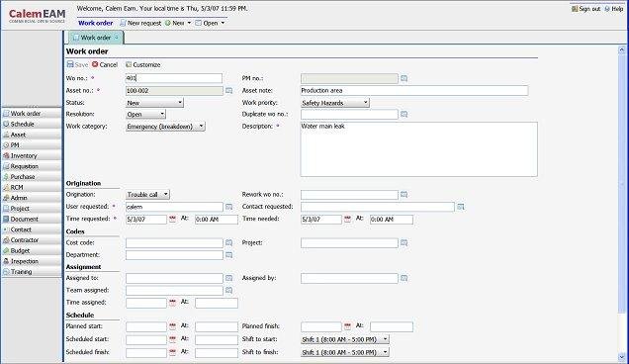
Task: Open the Budget sidebar module
Action: pos(32,251)
